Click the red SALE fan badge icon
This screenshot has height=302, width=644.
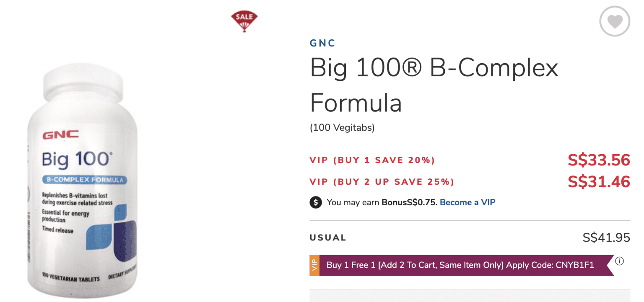pos(244,18)
